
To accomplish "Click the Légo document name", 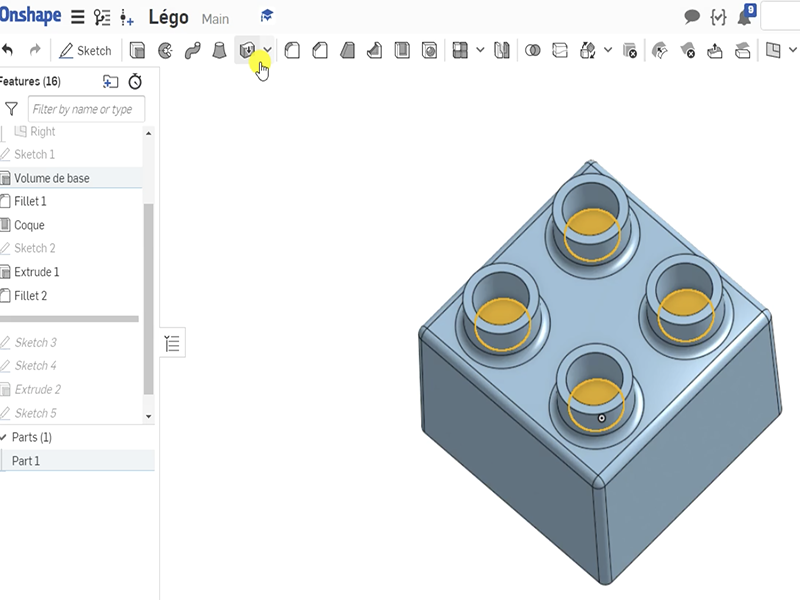I will [168, 17].
